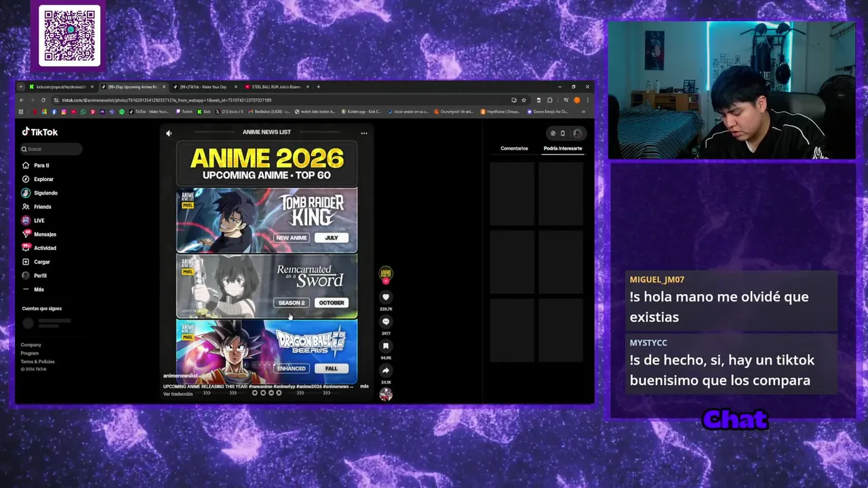This screenshot has width=868, height=488.
Task: Click the Cuentas que sigues heading
Action: tap(41, 308)
